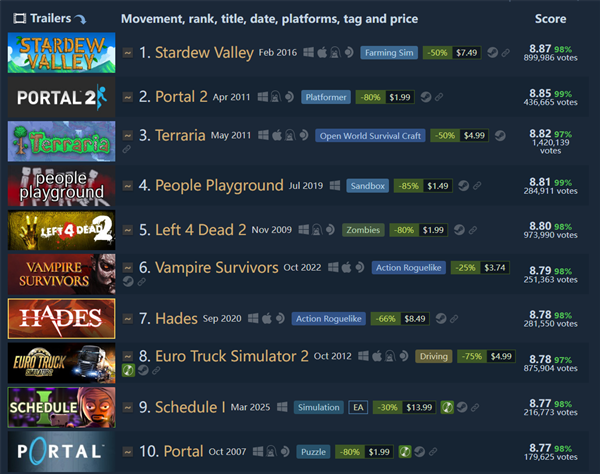The image size is (600, 474).
Task: Click chain link icon beside Portal 2 price
Action: click(x=439, y=97)
